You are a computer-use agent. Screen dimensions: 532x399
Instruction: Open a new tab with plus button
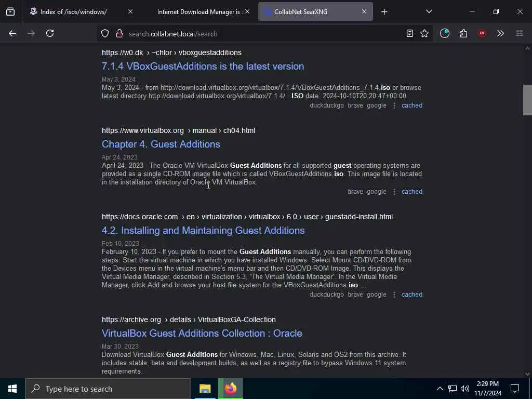click(x=384, y=12)
